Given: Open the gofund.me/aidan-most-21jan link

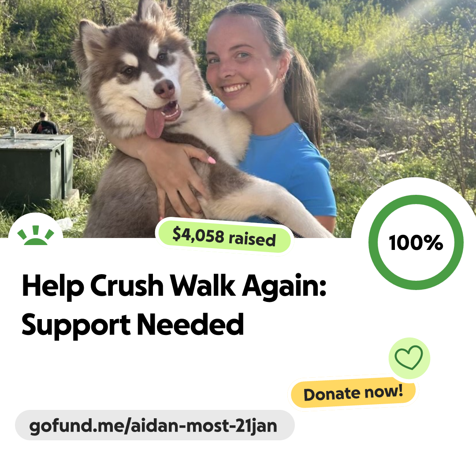Looking at the screenshot, I should click(155, 425).
